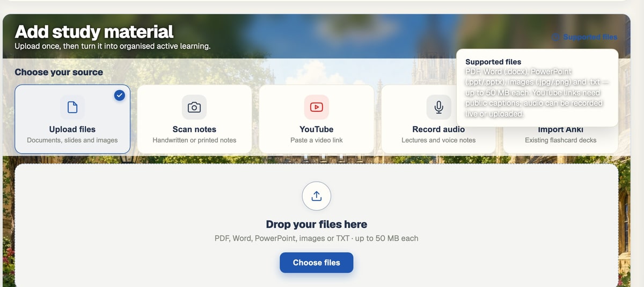644x287 pixels.
Task: Select the Record audio source card
Action: pos(438,119)
